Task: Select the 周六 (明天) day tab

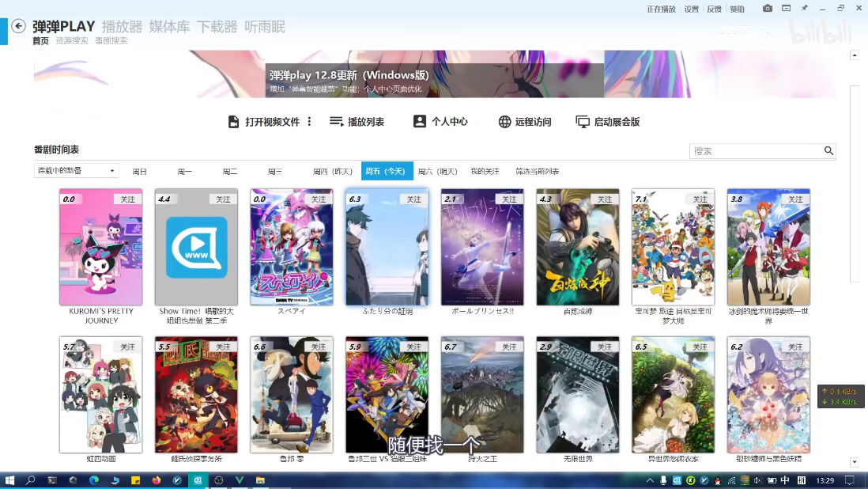Action: [437, 171]
